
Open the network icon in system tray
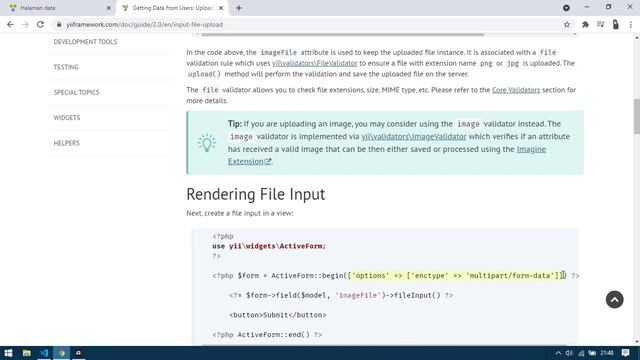point(580,353)
